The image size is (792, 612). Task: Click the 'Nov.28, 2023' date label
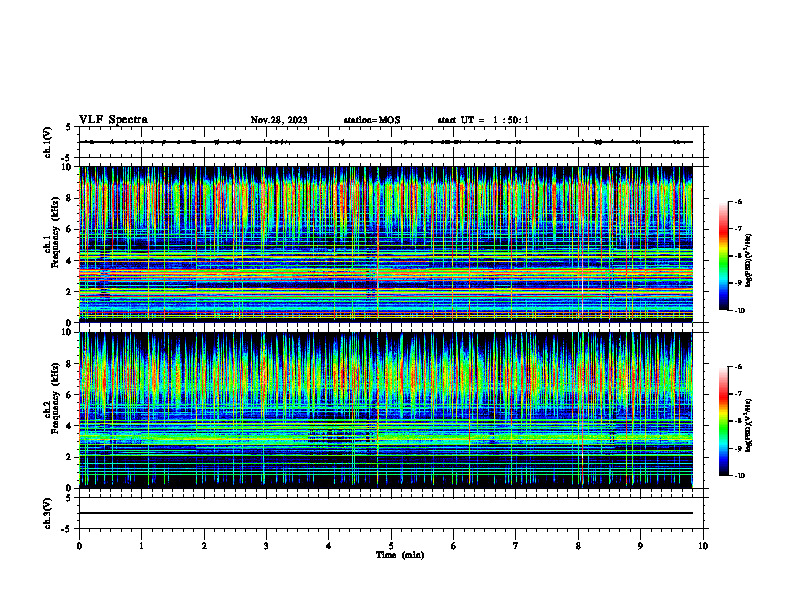coord(279,120)
